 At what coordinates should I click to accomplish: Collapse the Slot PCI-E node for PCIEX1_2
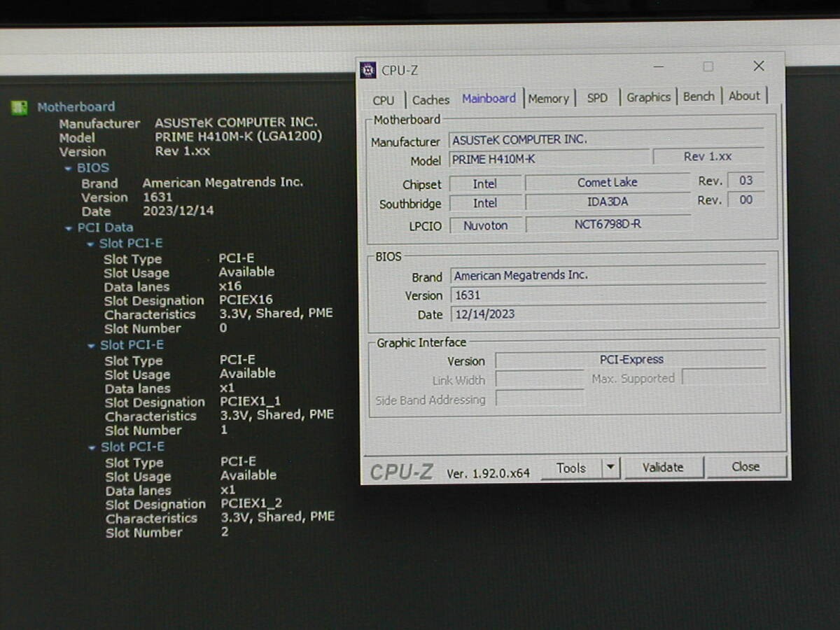coord(92,448)
